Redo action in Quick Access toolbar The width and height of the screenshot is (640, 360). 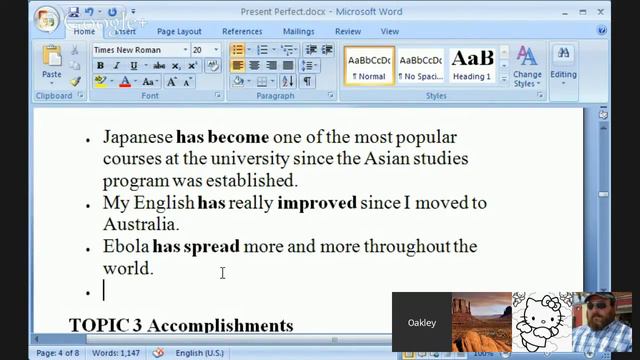click(112, 12)
